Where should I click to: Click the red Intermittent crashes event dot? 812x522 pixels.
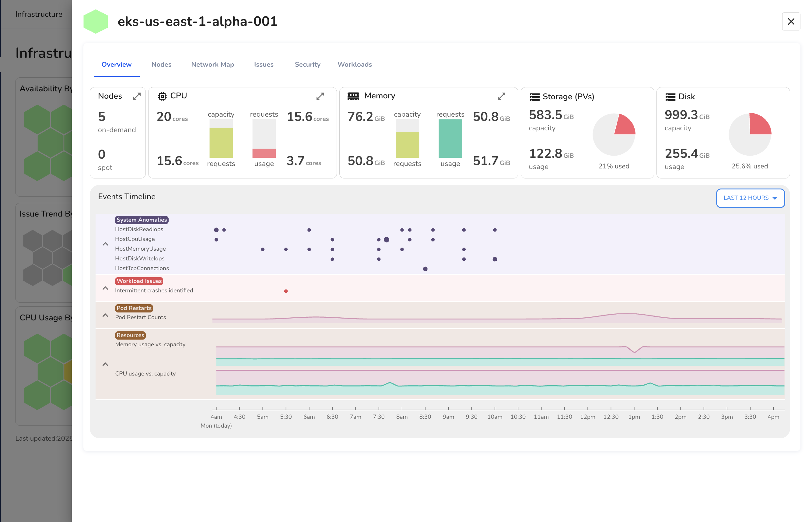[286, 291]
